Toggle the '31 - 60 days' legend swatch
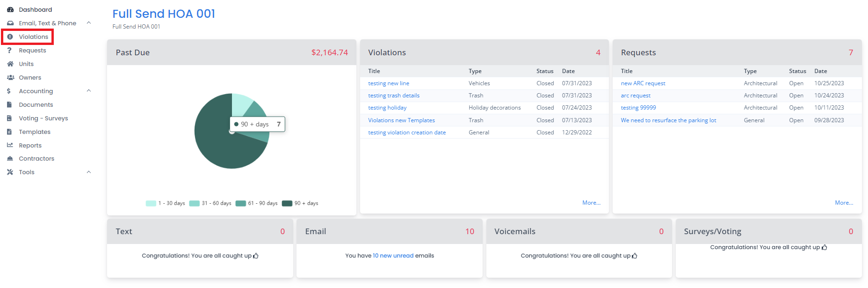 194,203
